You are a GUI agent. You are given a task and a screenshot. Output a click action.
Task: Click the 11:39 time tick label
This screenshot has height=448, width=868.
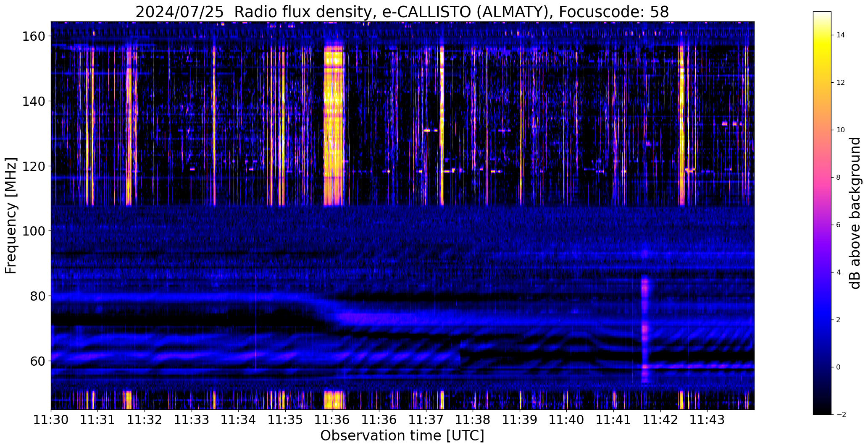click(520, 419)
